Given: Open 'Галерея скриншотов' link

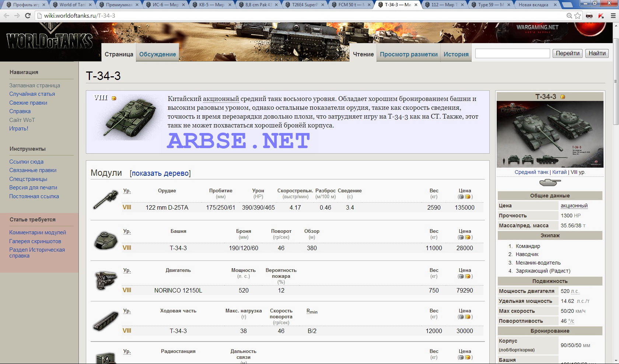Looking at the screenshot, I should tap(35, 241).
